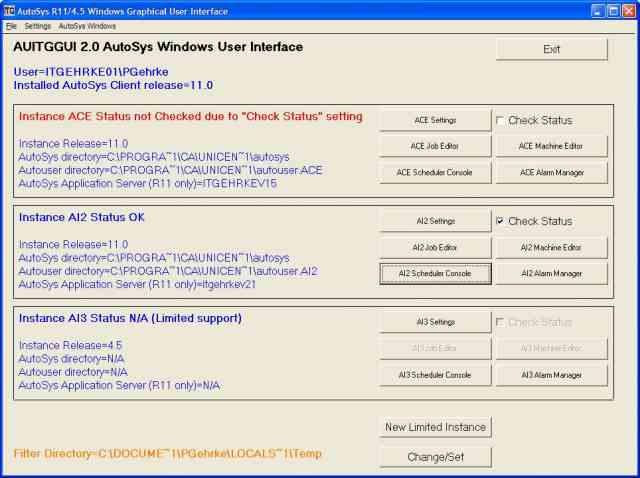Click "Instance AI3 Status N/A (Limited support)" text
This screenshot has height=478, width=640.
(130, 318)
